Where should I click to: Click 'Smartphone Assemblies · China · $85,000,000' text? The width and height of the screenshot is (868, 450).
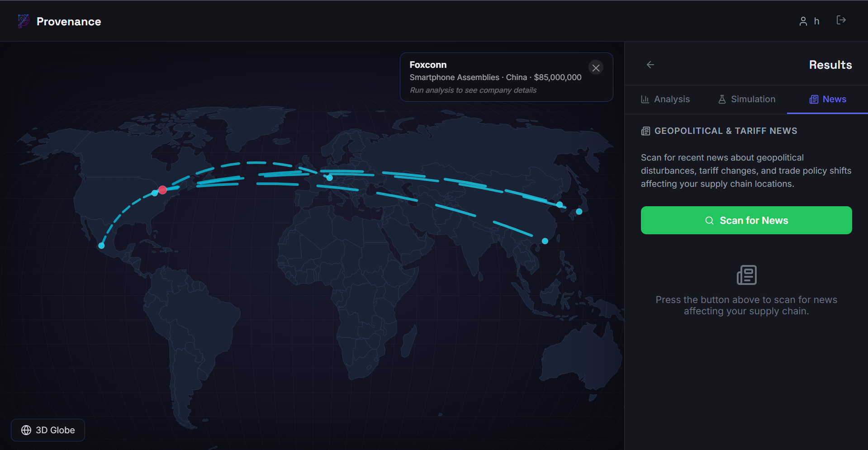point(496,77)
